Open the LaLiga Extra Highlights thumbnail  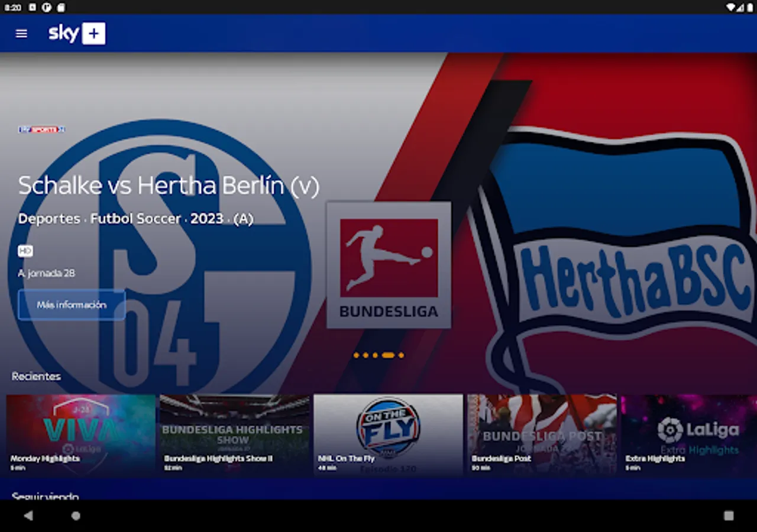[689, 435]
